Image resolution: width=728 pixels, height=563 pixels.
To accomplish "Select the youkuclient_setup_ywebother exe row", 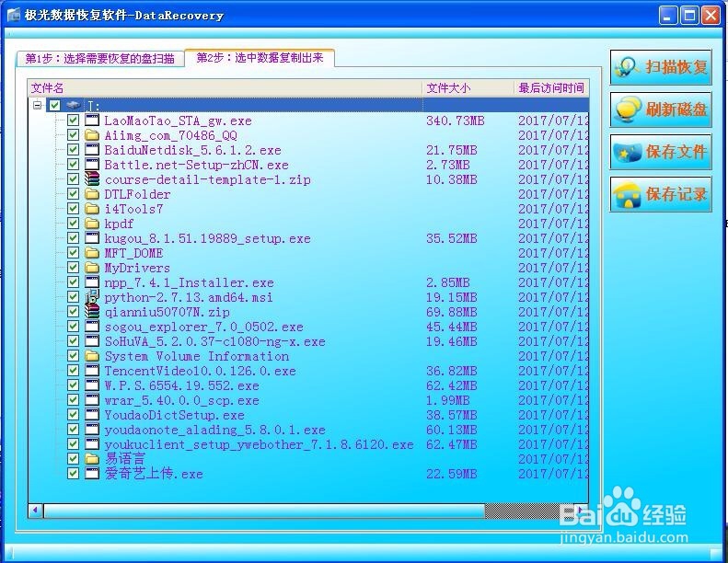I will 308,444.
